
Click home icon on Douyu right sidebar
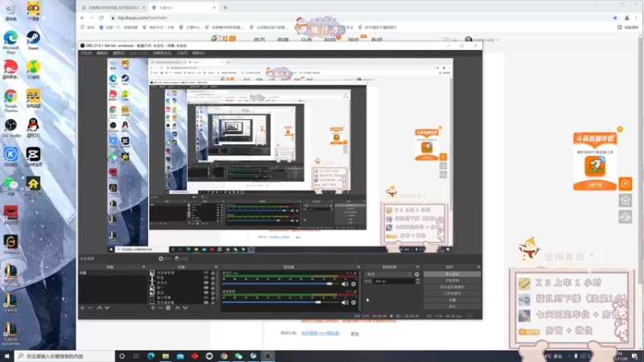[625, 200]
